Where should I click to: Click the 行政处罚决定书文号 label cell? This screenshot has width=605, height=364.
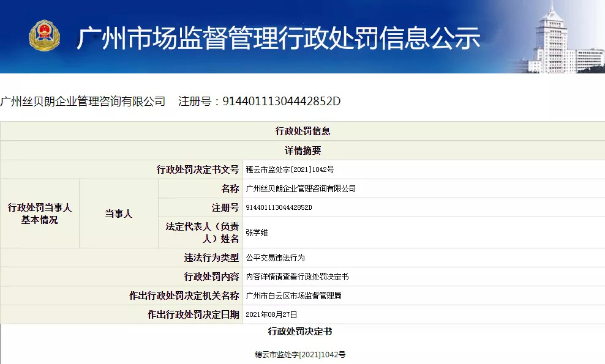(x=197, y=169)
